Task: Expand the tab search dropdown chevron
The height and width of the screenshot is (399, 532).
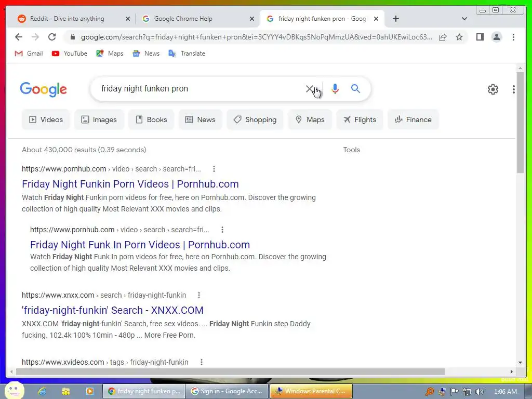Action: pos(464,19)
